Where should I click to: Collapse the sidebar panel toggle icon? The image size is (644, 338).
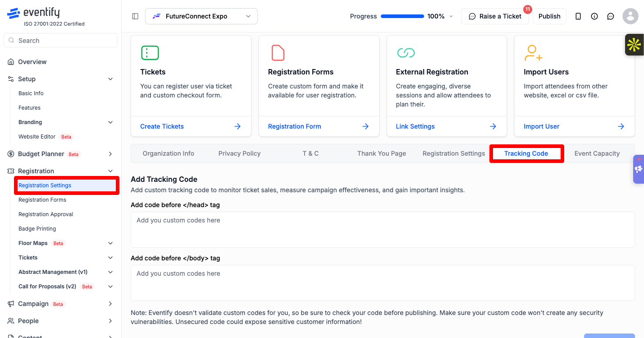(135, 16)
